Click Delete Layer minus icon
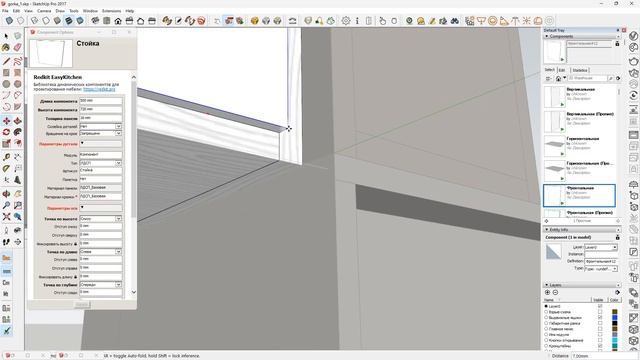 click(x=555, y=292)
